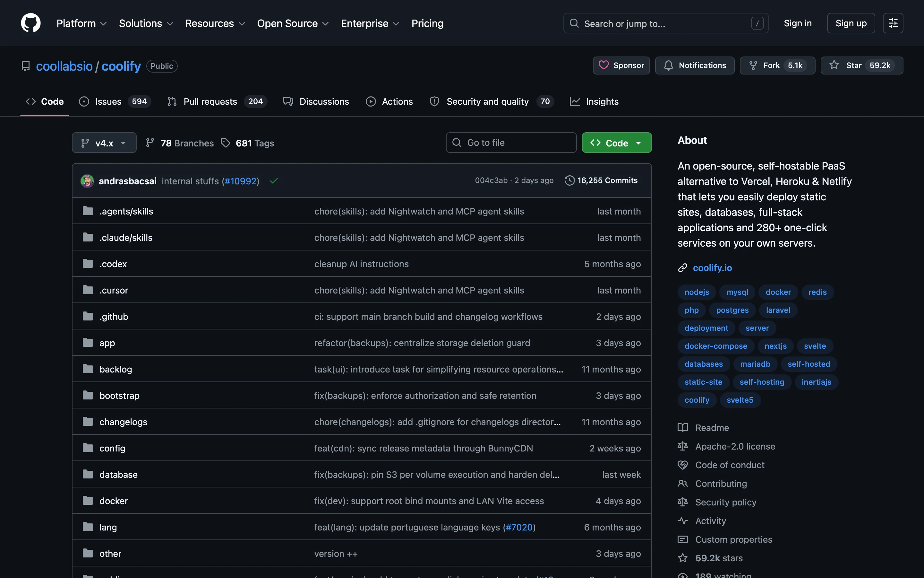Click the Readme book icon

click(683, 428)
